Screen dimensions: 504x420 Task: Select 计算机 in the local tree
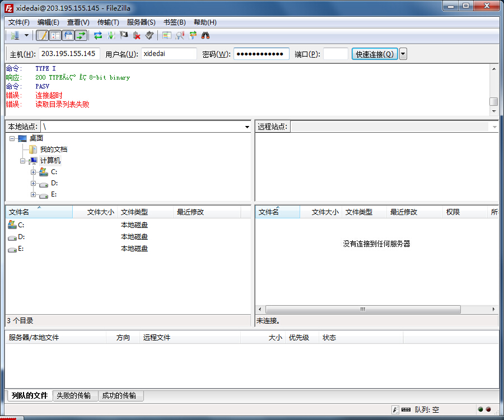click(x=50, y=161)
